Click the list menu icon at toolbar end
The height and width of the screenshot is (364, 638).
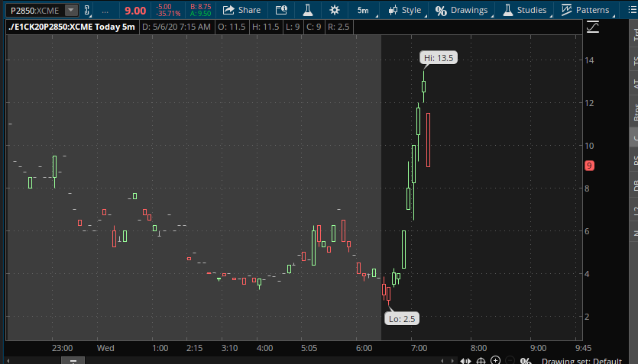click(x=632, y=10)
